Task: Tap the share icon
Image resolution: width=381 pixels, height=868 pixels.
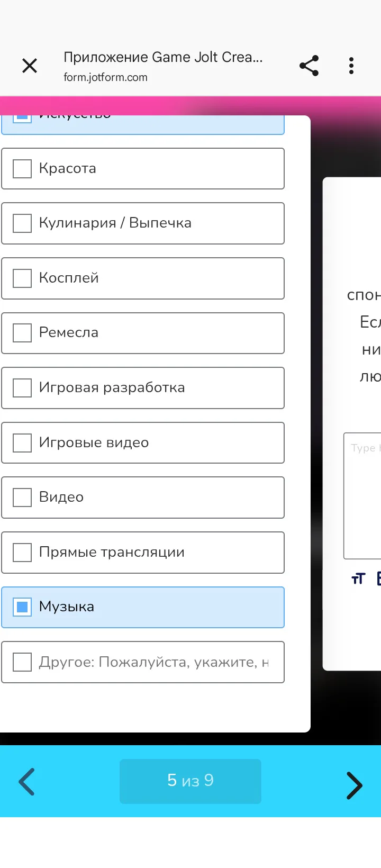Action: 309,66
